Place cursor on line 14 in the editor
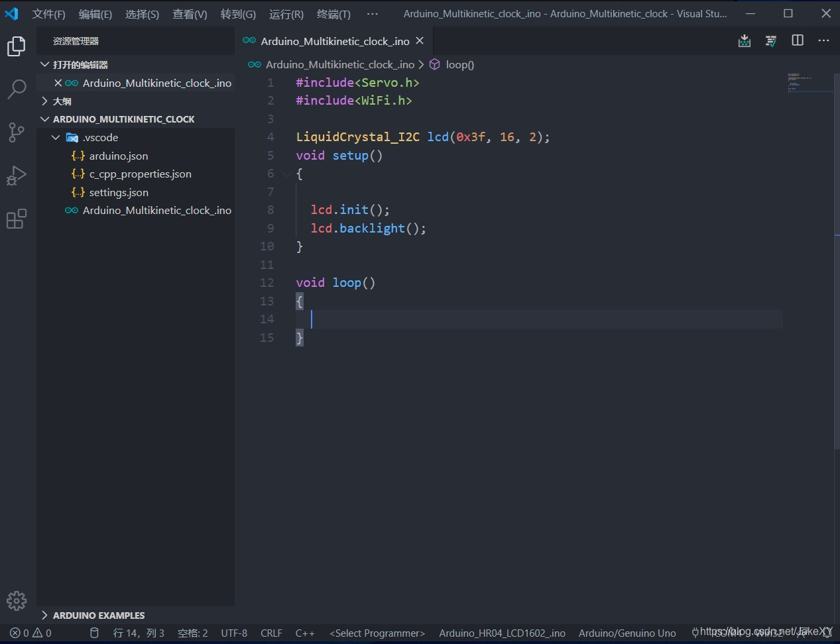 (539, 319)
